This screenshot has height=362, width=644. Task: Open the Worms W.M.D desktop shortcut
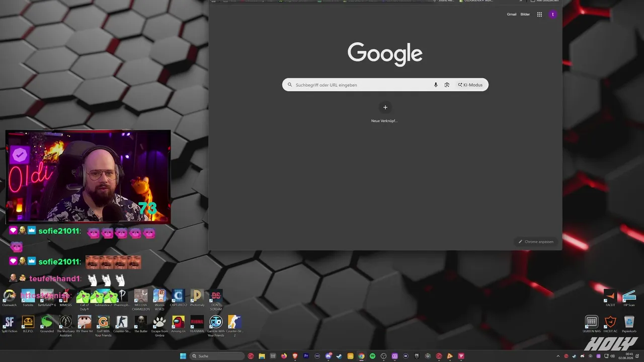159,300
